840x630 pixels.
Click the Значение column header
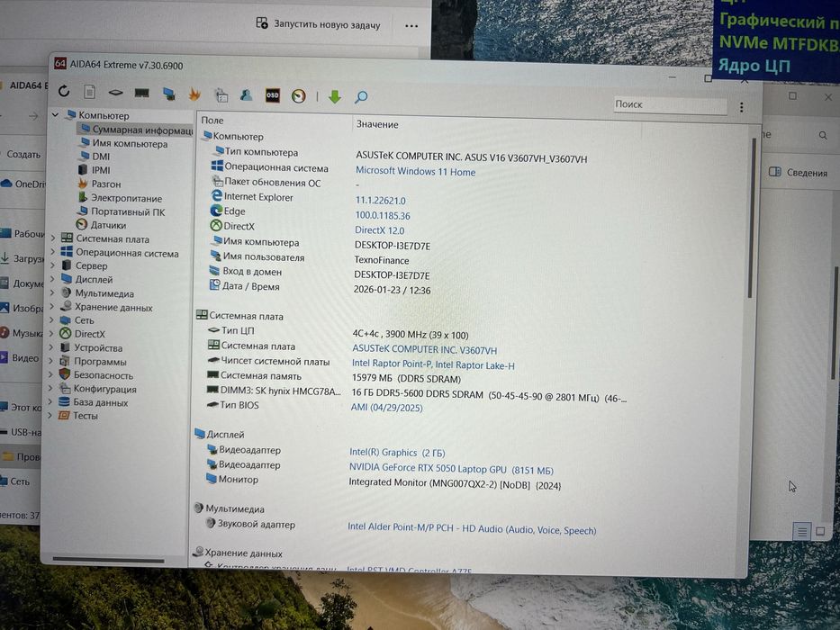(377, 124)
